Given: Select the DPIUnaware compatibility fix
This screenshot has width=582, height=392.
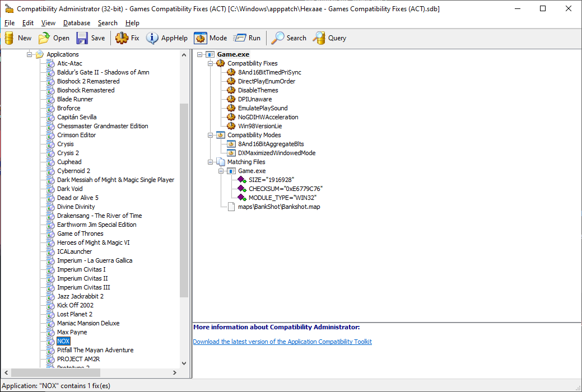Looking at the screenshot, I should pos(255,99).
